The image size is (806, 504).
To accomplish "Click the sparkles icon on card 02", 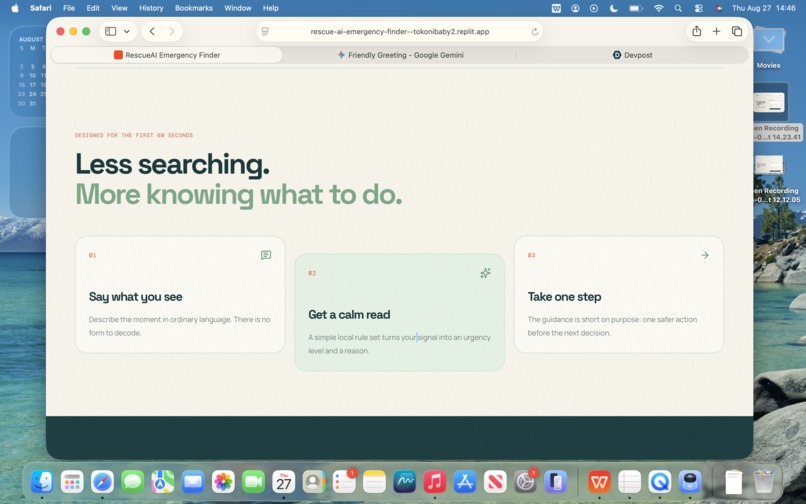I will pyautogui.click(x=485, y=273).
